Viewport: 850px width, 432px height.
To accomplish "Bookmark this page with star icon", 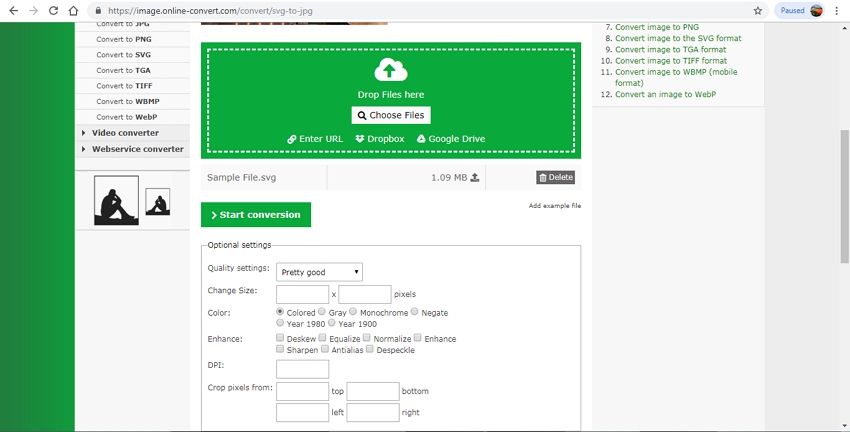I will [757, 11].
